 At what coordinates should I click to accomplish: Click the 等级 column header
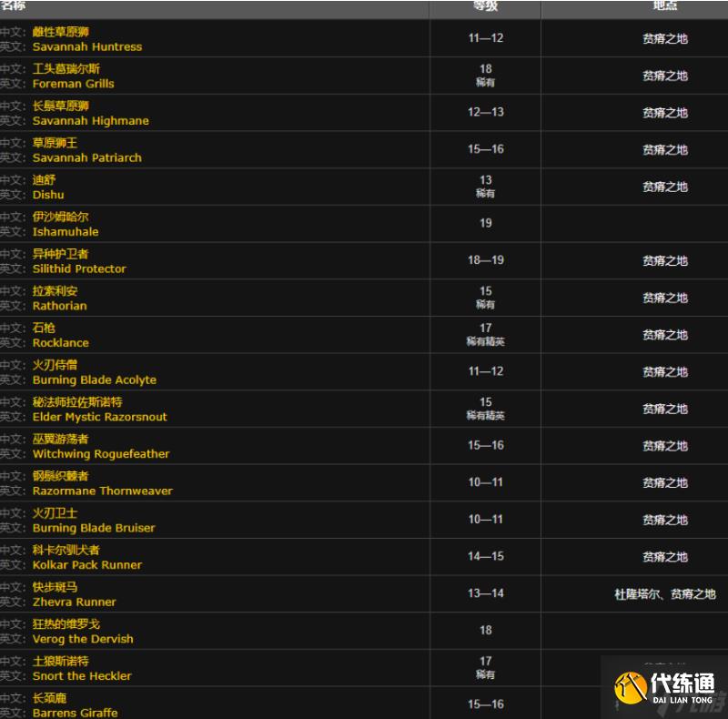[x=486, y=5]
